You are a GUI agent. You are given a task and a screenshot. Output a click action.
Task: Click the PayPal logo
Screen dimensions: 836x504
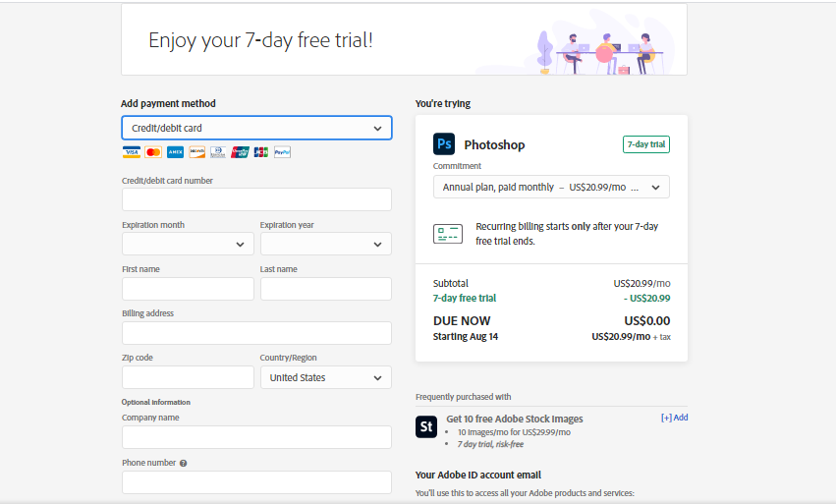pos(283,152)
